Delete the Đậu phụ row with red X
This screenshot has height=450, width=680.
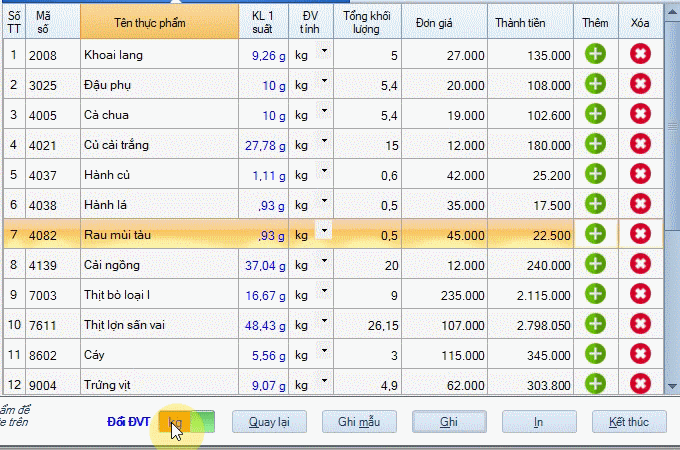point(641,85)
